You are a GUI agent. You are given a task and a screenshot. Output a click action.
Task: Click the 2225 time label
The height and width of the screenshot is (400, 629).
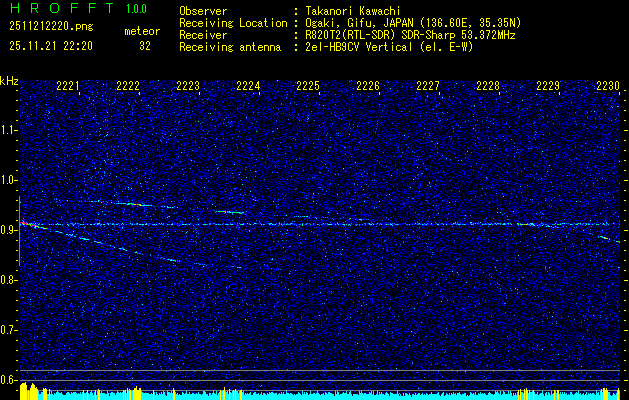point(308,87)
